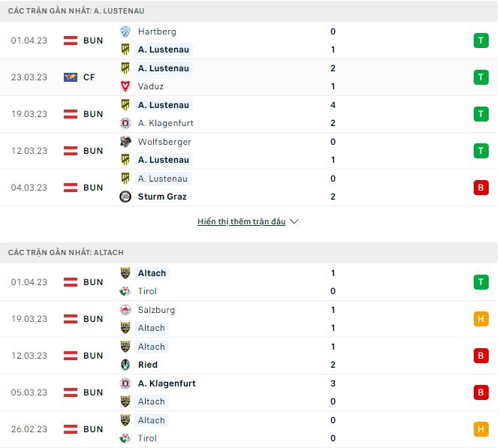Click the Salzburg team logo
The image size is (500, 448).
click(x=125, y=310)
